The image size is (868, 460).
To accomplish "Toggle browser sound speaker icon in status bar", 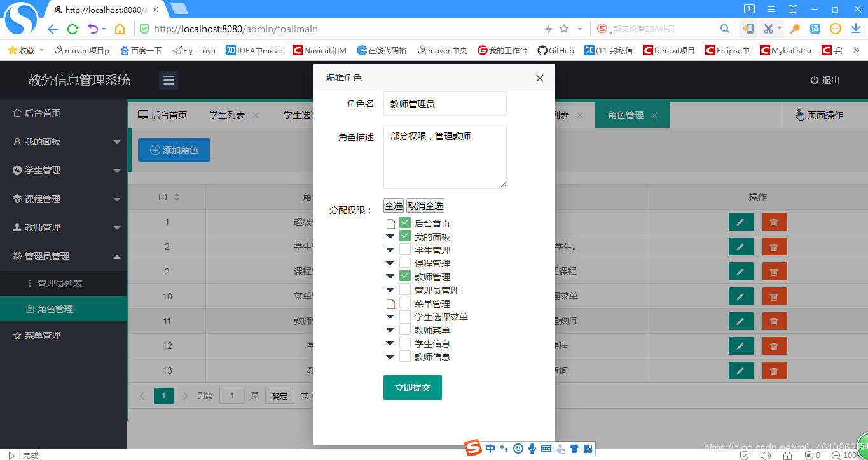I will coord(766,455).
